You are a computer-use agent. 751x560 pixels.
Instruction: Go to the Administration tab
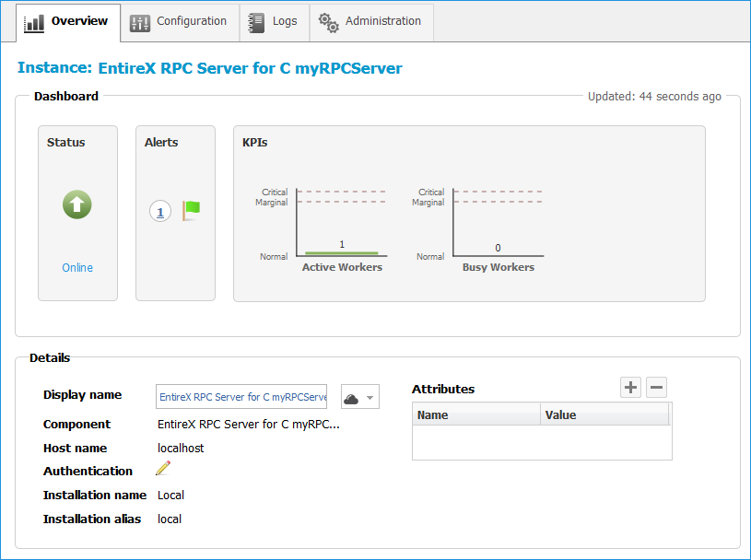pos(371,22)
